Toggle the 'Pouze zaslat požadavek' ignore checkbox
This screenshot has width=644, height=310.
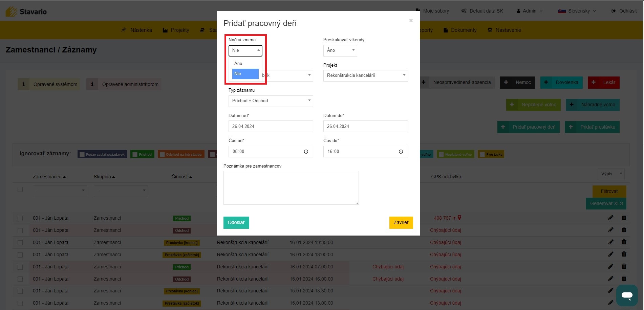point(82,155)
